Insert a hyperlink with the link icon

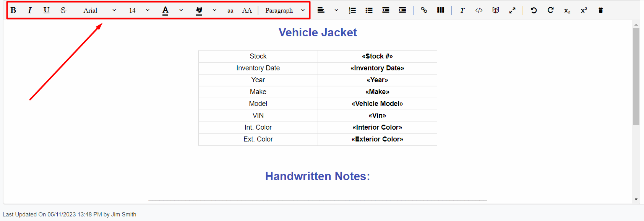(424, 10)
